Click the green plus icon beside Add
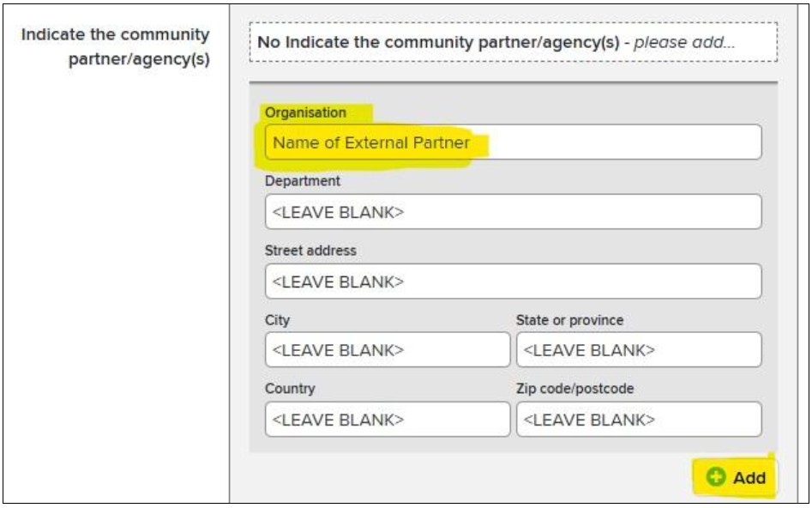This screenshot has width=812, height=508. [x=715, y=478]
